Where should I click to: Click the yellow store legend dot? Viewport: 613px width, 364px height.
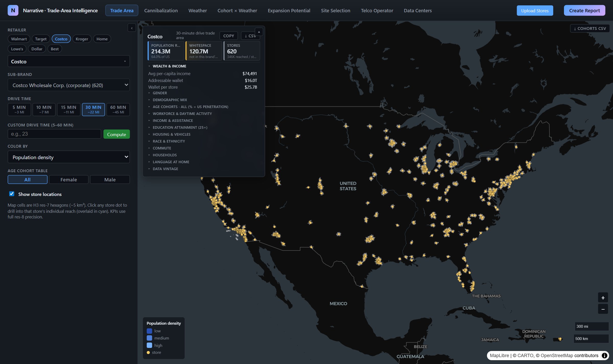(x=148, y=353)
